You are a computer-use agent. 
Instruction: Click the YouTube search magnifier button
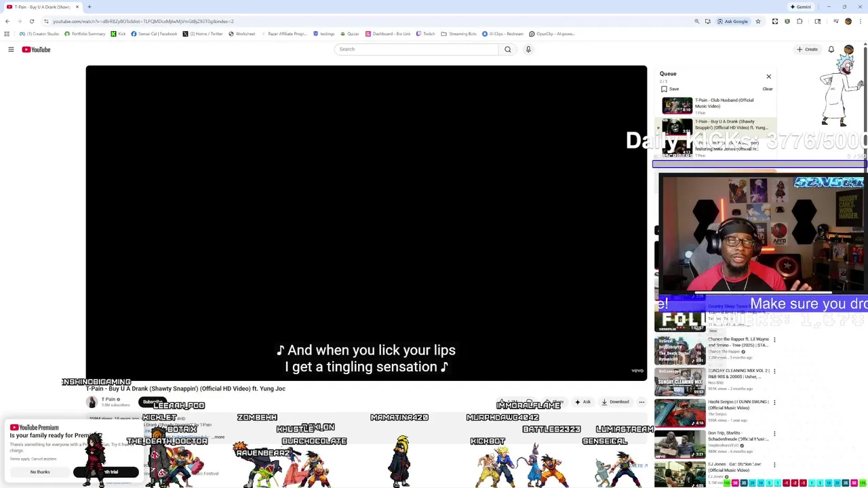(x=507, y=49)
